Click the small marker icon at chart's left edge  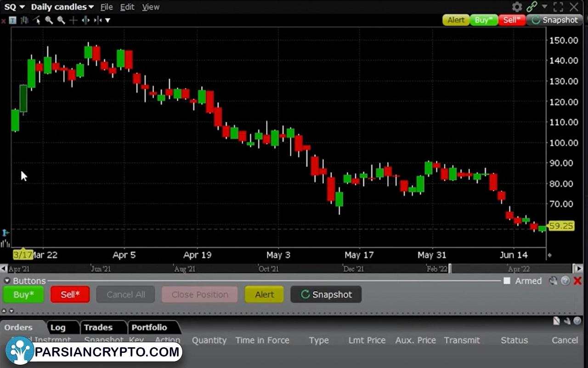click(5, 233)
